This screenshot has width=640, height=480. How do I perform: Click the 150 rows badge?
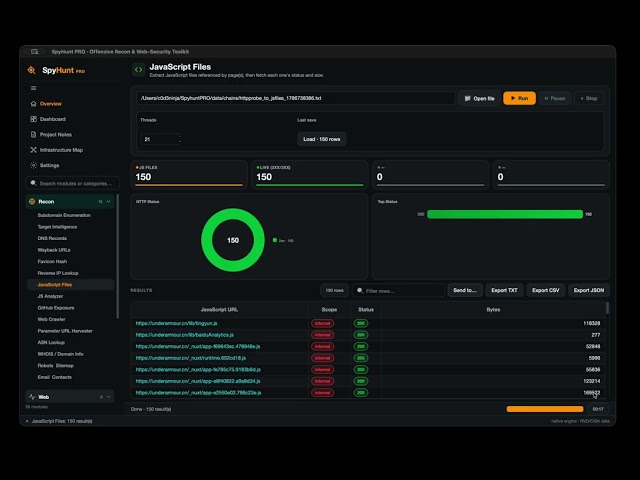tap(334, 291)
